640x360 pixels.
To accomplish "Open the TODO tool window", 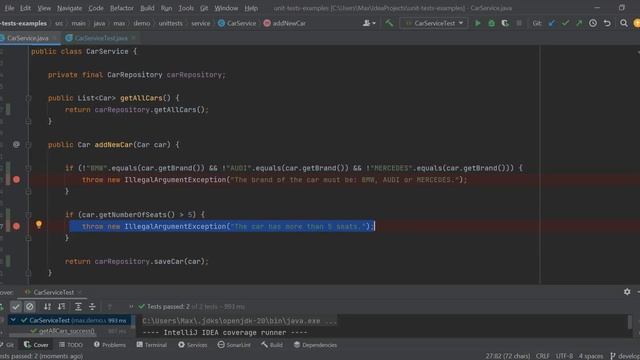I will pos(71,345).
